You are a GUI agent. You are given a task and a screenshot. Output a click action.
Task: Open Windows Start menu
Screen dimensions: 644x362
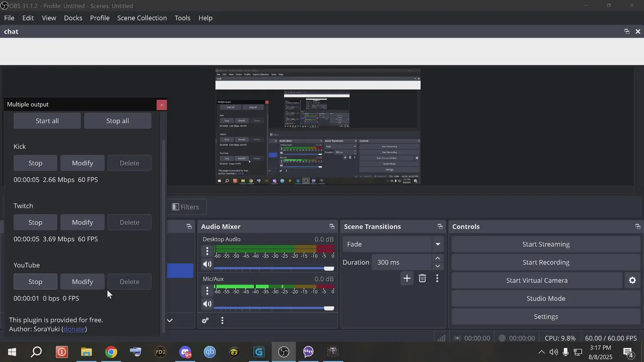pos(12,352)
